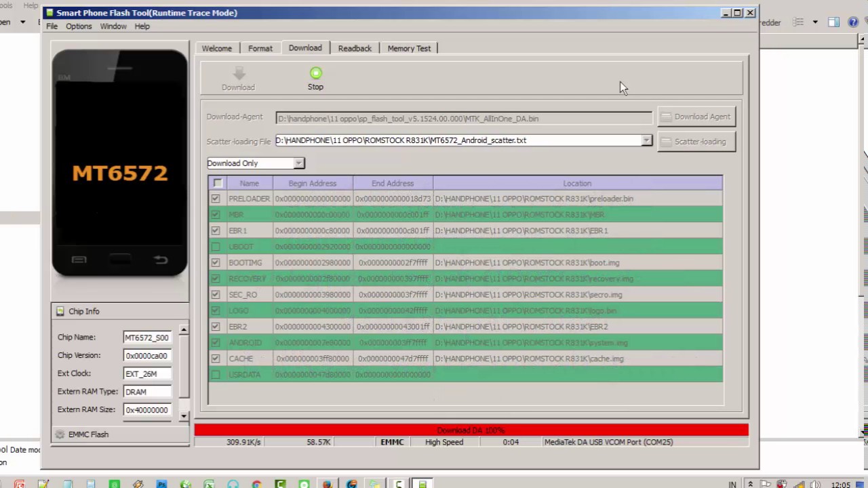Image resolution: width=868 pixels, height=488 pixels.
Task: Toggle the PRELOADER row checkbox
Action: (x=216, y=199)
